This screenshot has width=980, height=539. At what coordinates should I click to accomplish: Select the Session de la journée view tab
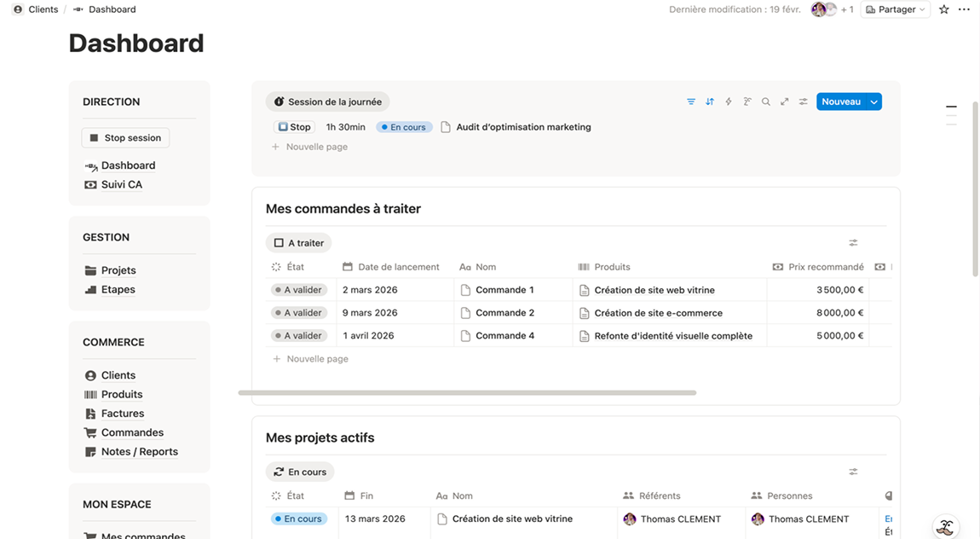point(327,101)
